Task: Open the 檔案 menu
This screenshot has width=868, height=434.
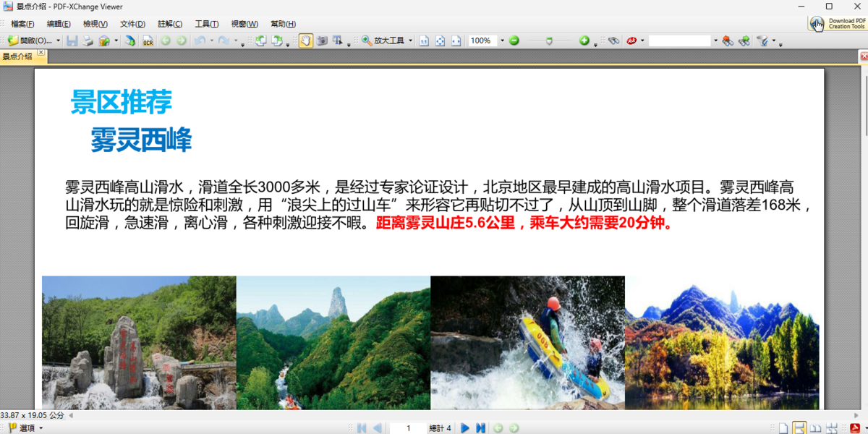Action: (x=22, y=24)
